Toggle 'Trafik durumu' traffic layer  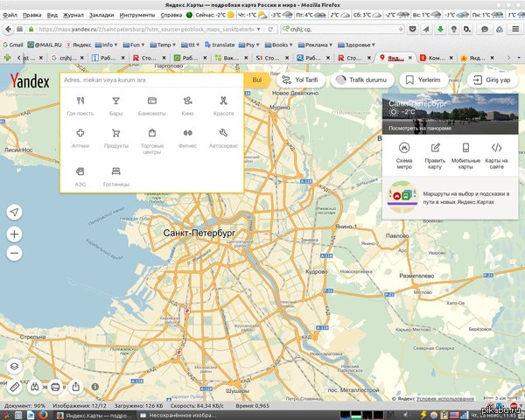362,80
